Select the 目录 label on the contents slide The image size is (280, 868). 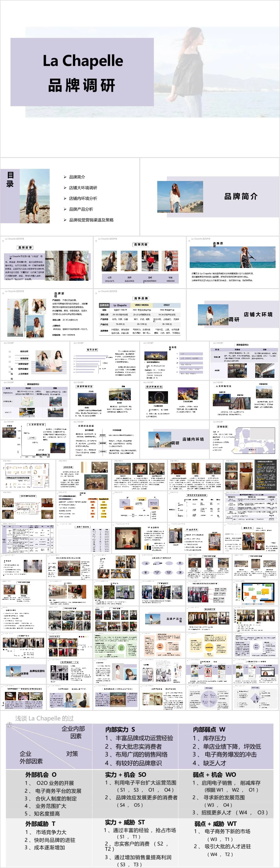[x=10, y=179]
